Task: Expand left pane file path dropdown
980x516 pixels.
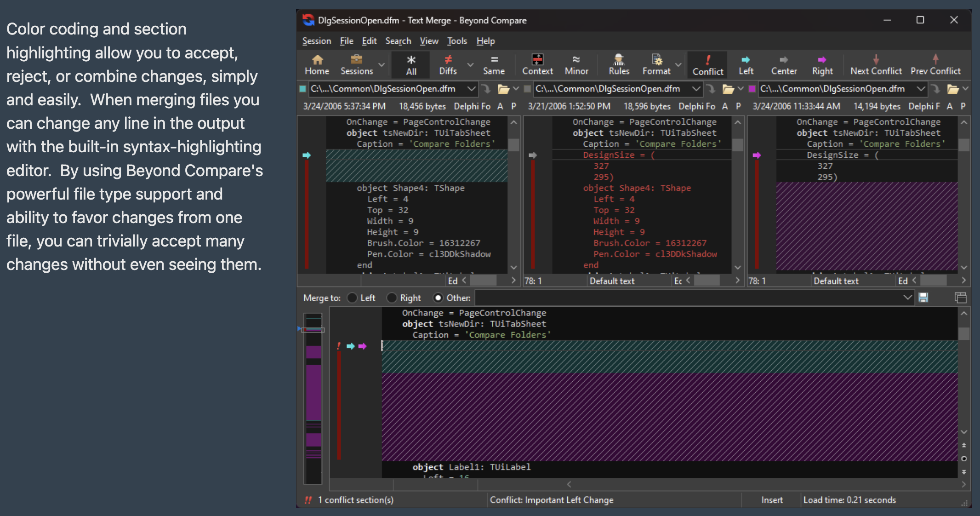Action: click(471, 88)
